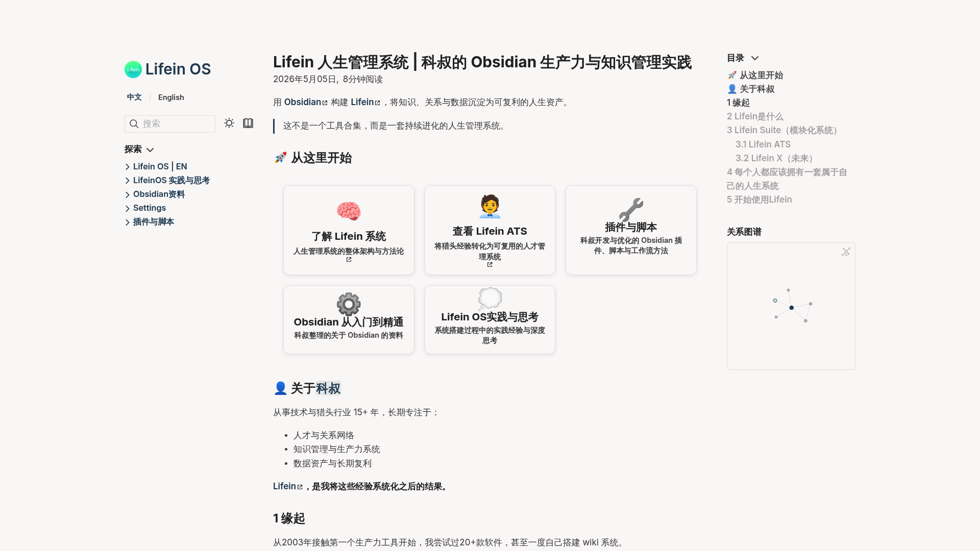Jump to 从这里开始 in contents
Image resolution: width=980 pixels, height=551 pixels.
pyautogui.click(x=755, y=75)
